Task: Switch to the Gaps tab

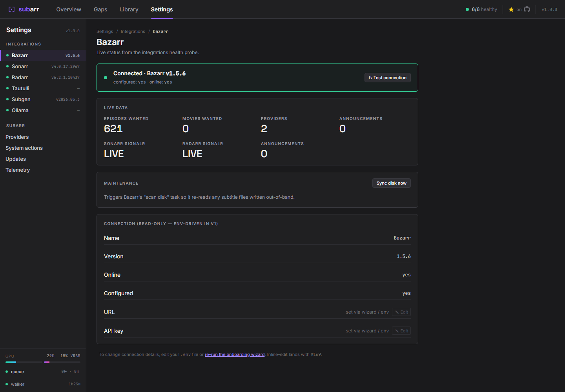Action: click(100, 9)
